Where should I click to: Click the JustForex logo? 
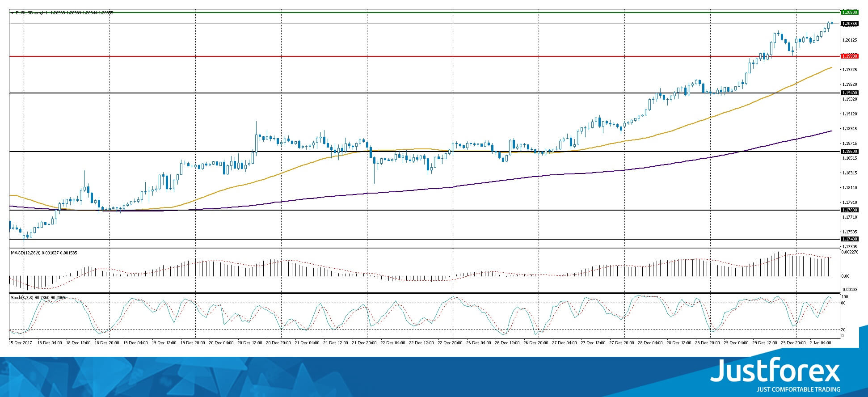[x=775, y=375]
